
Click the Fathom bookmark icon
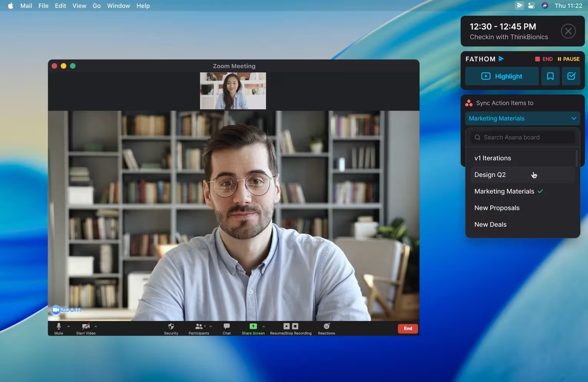click(x=550, y=76)
